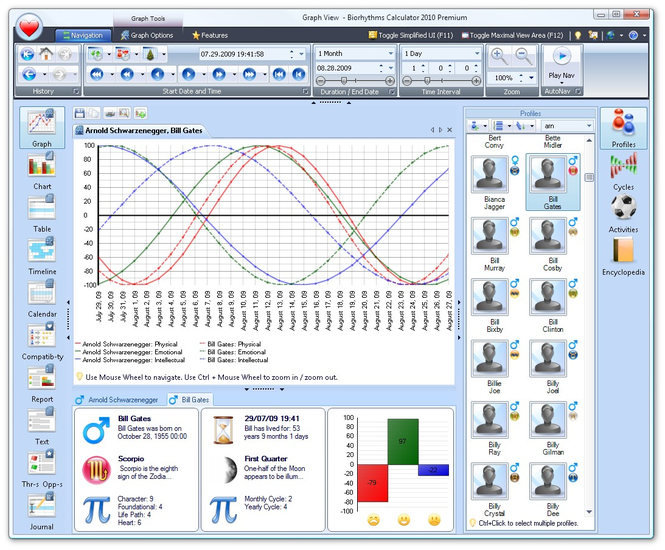Open the Timeline view

point(42,256)
